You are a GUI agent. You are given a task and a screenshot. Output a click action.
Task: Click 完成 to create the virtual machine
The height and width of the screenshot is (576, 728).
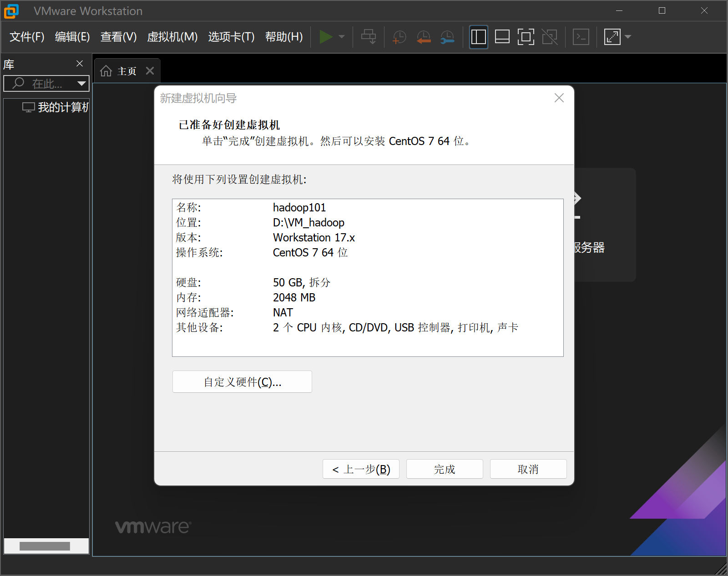[x=445, y=469]
